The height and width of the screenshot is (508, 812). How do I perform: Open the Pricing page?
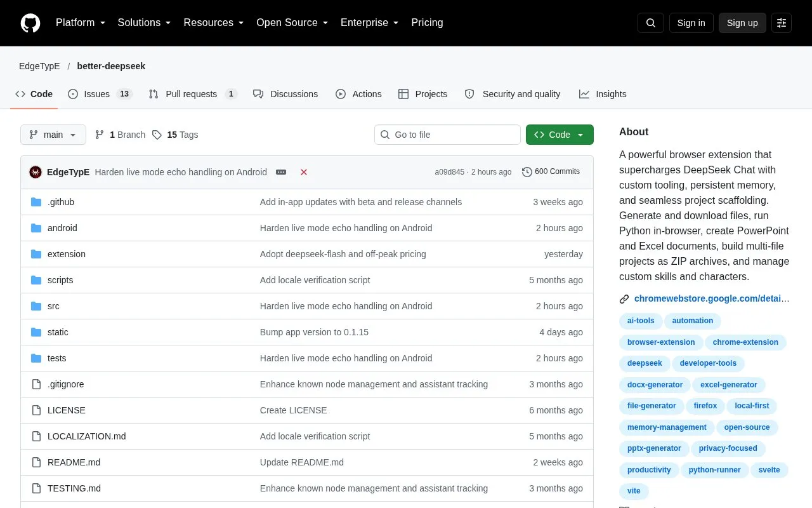tap(427, 23)
